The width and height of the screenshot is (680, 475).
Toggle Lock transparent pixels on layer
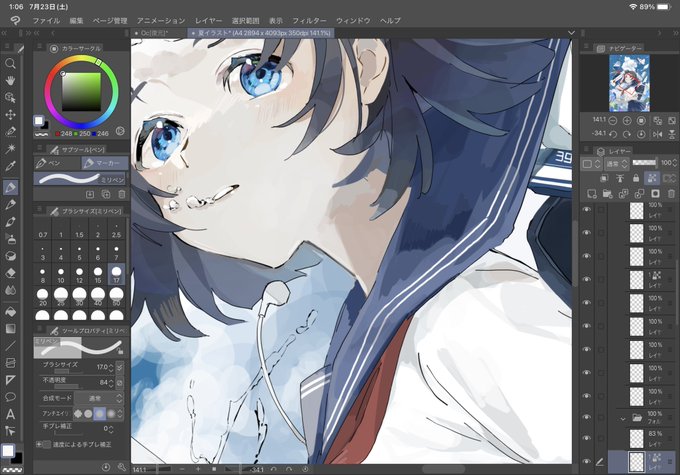click(651, 178)
